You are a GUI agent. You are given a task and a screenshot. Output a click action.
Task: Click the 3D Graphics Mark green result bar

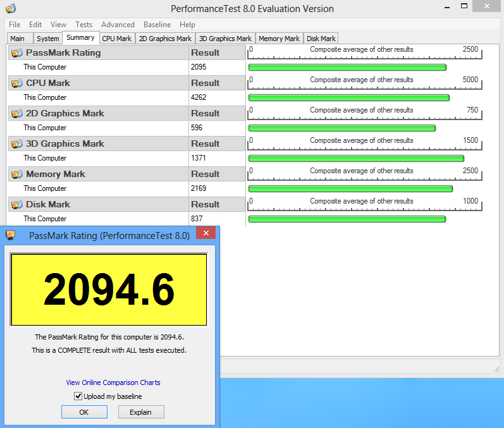(x=357, y=159)
